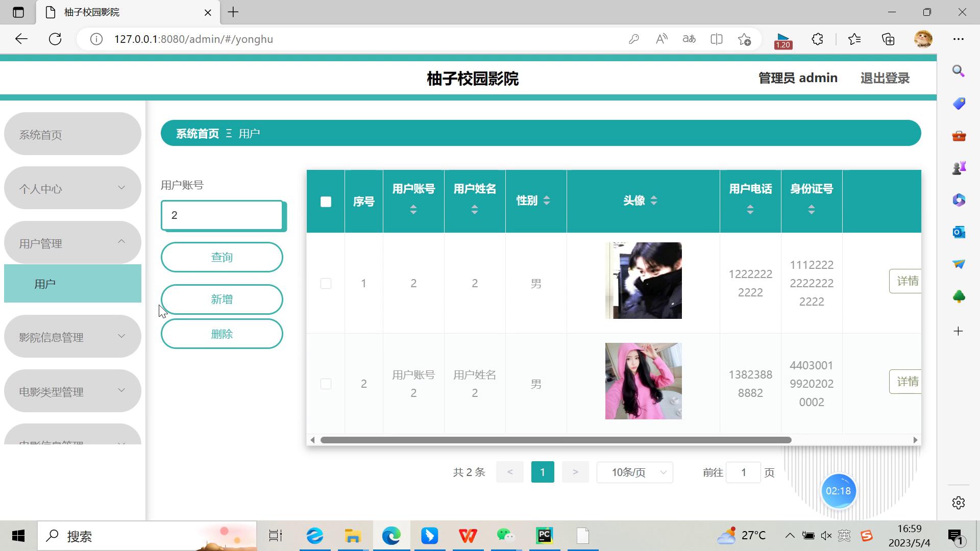Expand the 影院信息管理 menu
Screen dimensions: 980x551
coord(72,336)
